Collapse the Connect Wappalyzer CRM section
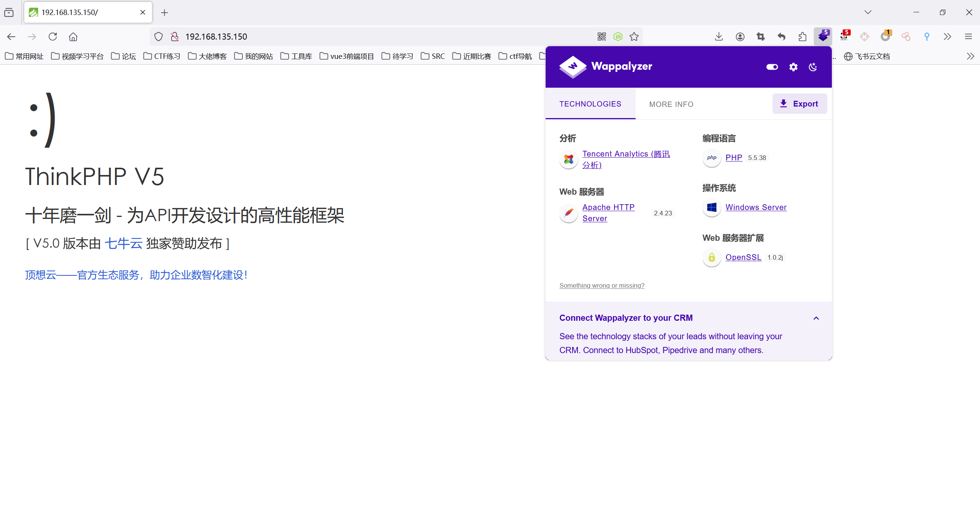 (x=816, y=318)
